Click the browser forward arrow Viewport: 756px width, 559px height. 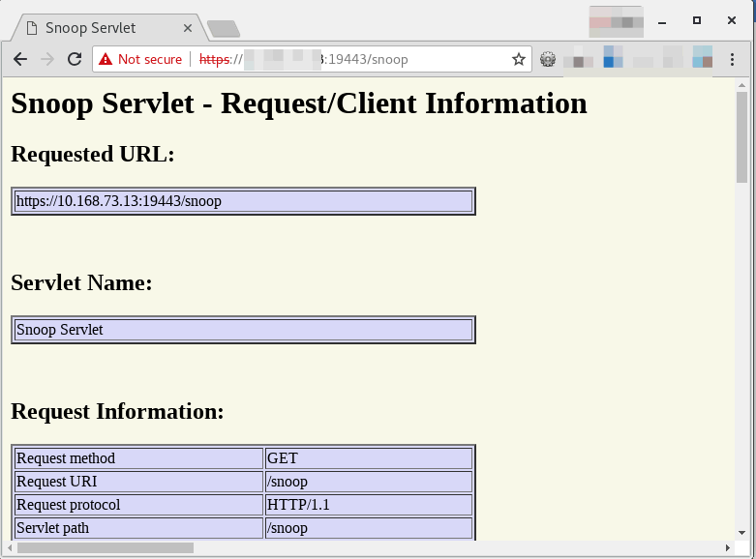point(46,59)
